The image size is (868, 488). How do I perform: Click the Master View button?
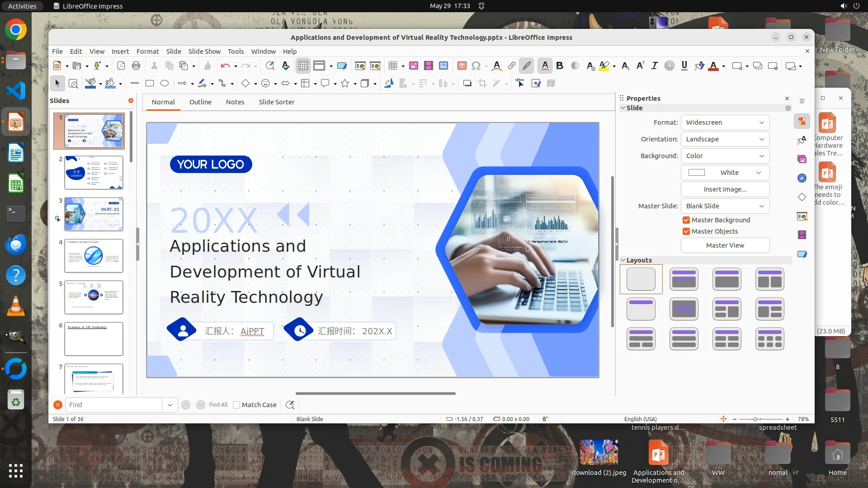(x=725, y=245)
